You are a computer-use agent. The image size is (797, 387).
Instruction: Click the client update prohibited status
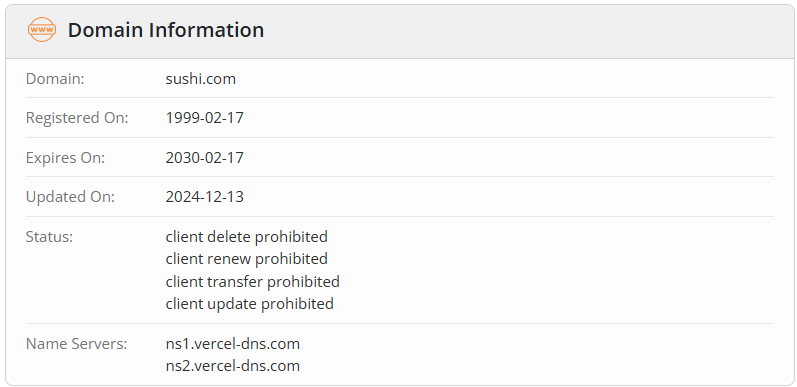click(x=250, y=304)
